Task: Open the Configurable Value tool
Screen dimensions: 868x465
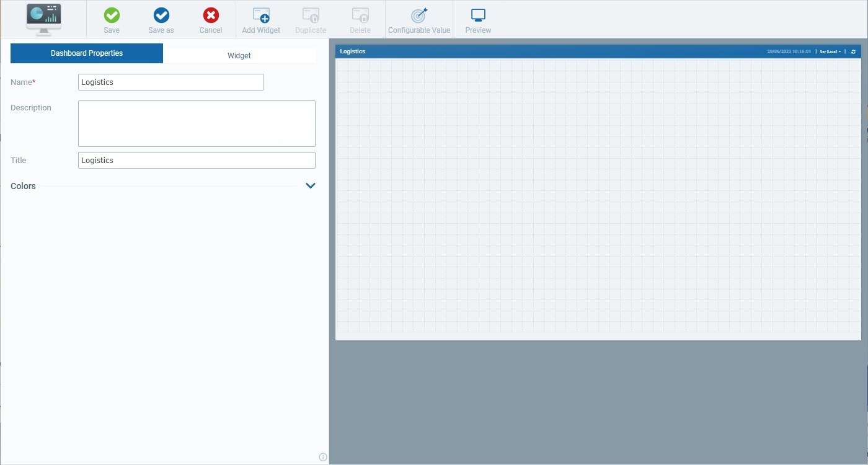Action: pos(419,19)
